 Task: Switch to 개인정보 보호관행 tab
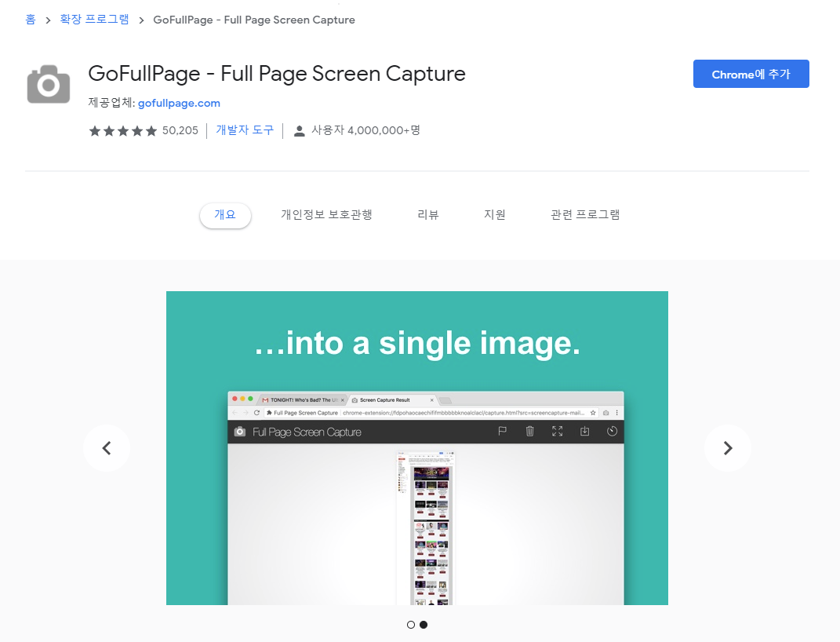point(326,215)
